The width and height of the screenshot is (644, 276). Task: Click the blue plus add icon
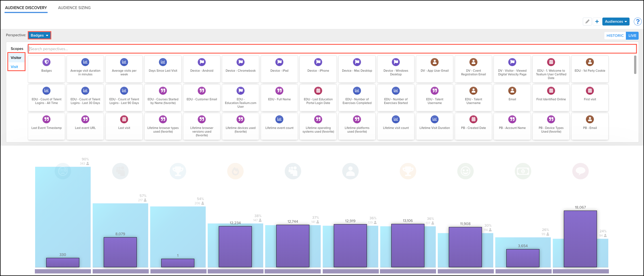(597, 22)
